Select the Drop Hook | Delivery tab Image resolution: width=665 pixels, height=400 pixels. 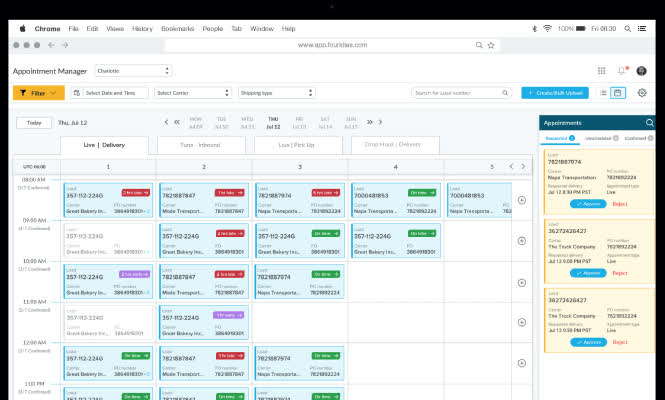(x=395, y=145)
